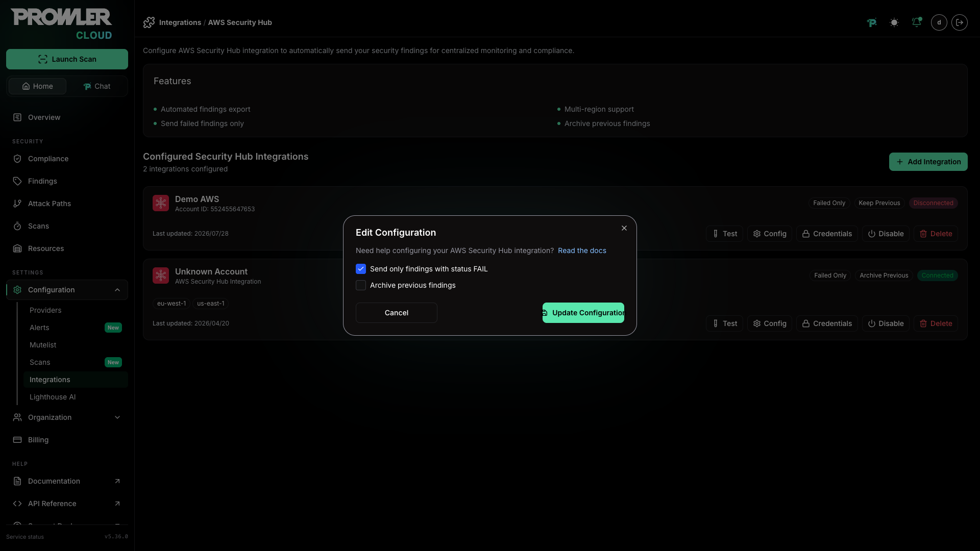Screen dimensions: 980x551
Task: Click the Compliance shield icon
Action: [x=17, y=159]
